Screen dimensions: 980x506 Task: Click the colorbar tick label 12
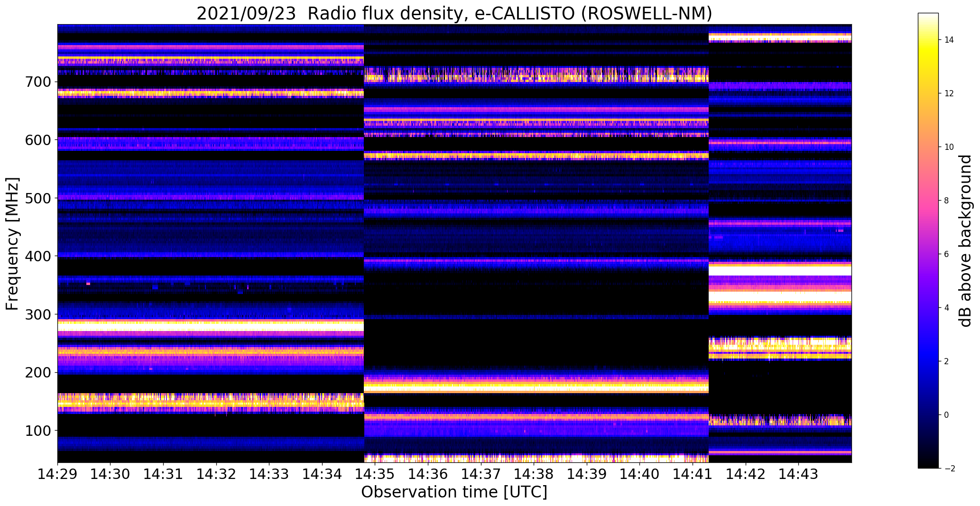click(949, 93)
